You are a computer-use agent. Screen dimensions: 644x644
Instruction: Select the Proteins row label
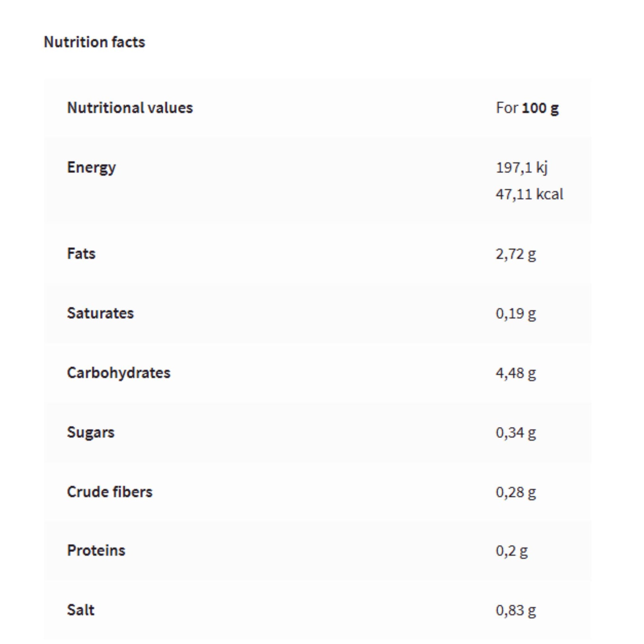(x=96, y=550)
